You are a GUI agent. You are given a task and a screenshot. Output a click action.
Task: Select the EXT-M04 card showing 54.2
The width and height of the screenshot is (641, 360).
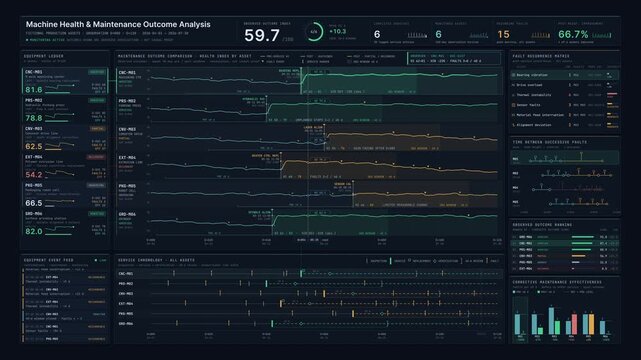(65, 166)
